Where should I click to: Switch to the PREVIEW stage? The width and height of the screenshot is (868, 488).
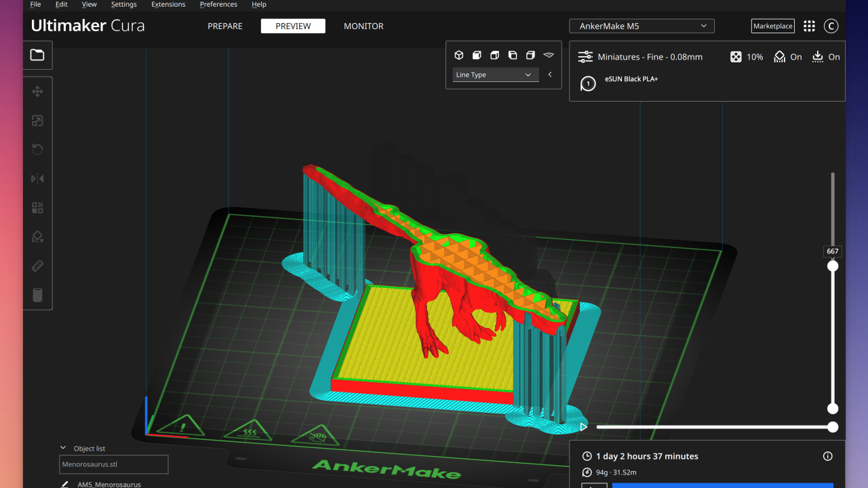click(293, 26)
